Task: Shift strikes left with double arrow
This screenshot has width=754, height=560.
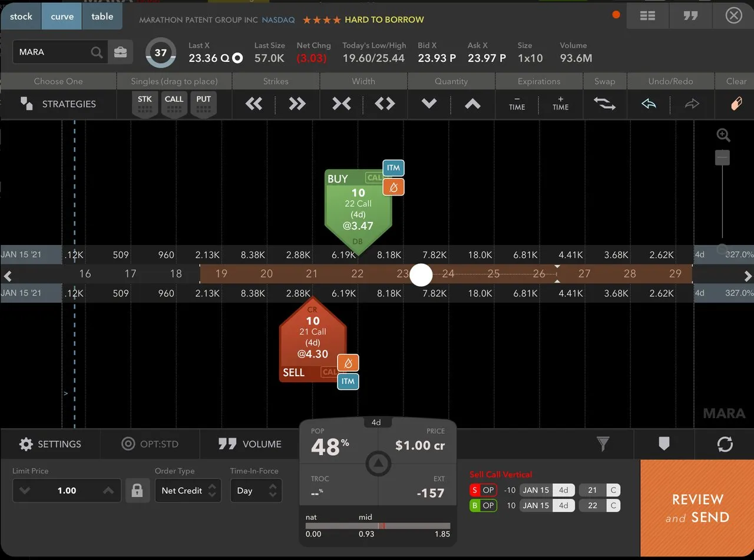Action: tap(254, 104)
